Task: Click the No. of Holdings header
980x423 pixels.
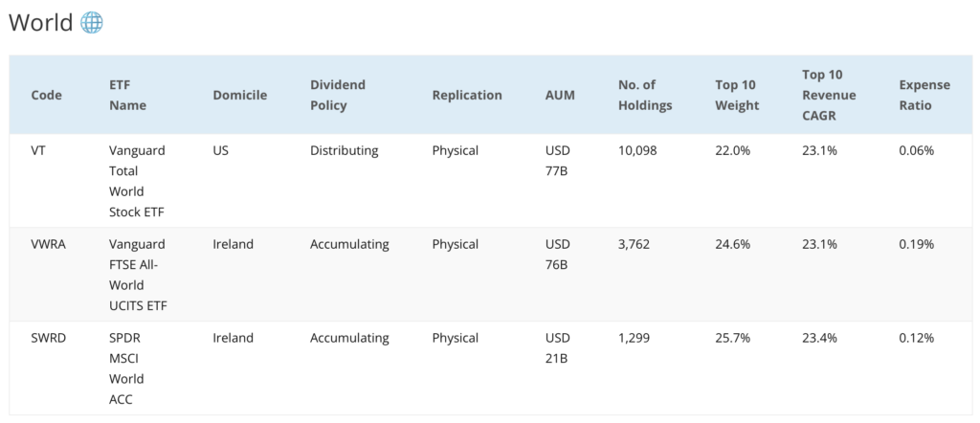Action: click(645, 95)
